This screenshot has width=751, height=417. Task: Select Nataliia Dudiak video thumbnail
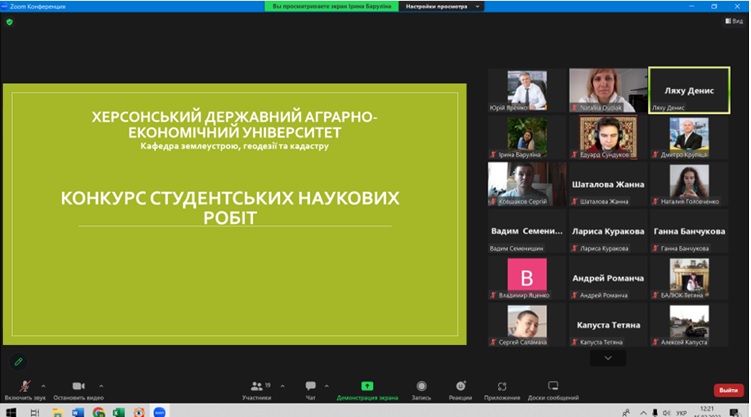(608, 90)
